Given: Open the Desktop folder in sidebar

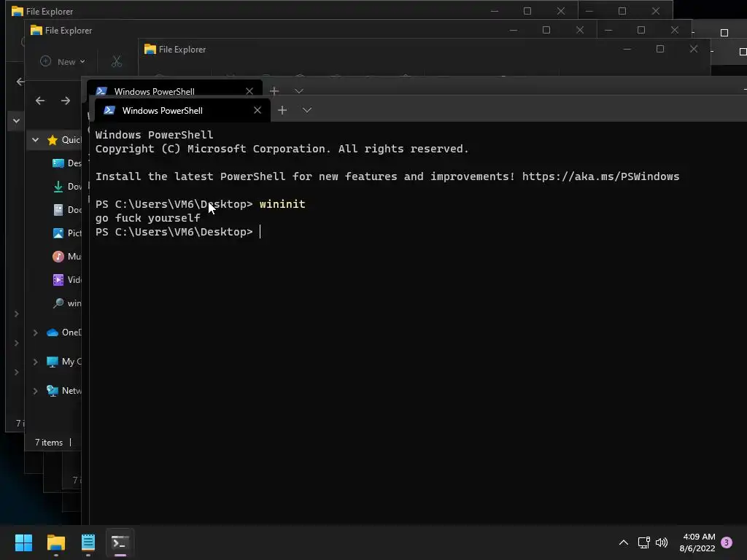Looking at the screenshot, I should coord(66,163).
